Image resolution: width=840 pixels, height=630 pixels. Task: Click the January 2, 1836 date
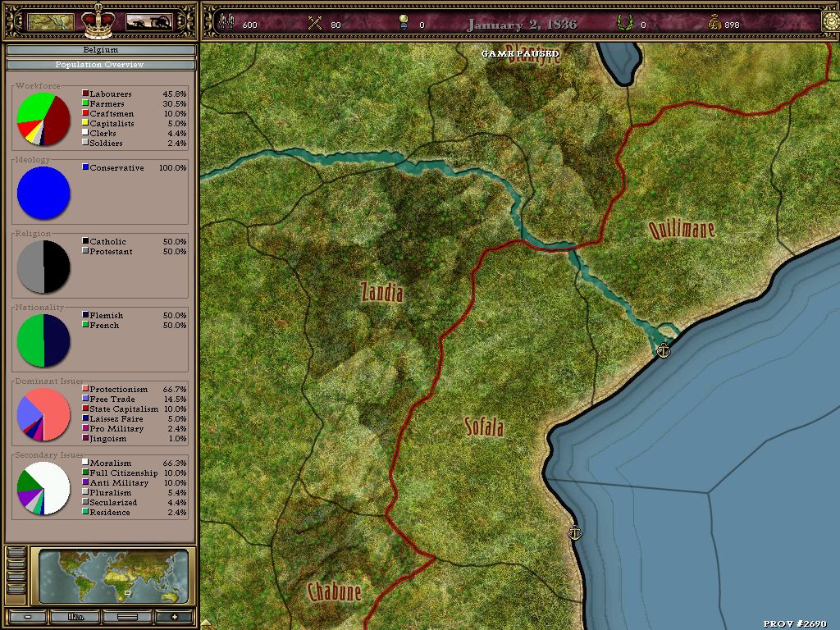[522, 24]
